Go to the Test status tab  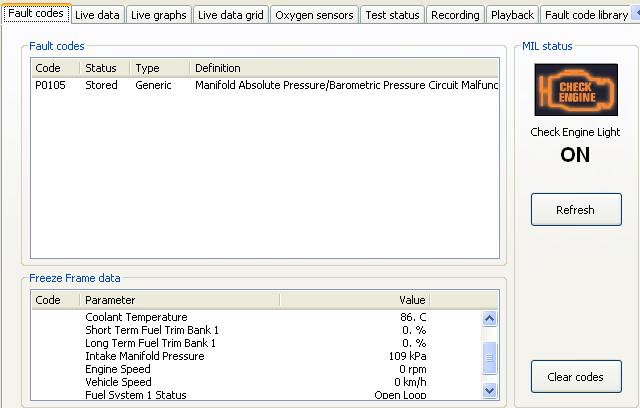392,15
